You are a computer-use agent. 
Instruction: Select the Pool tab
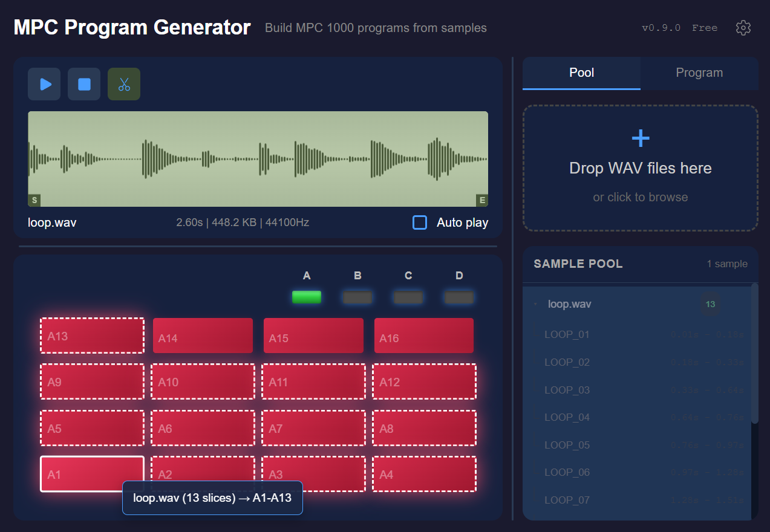581,73
